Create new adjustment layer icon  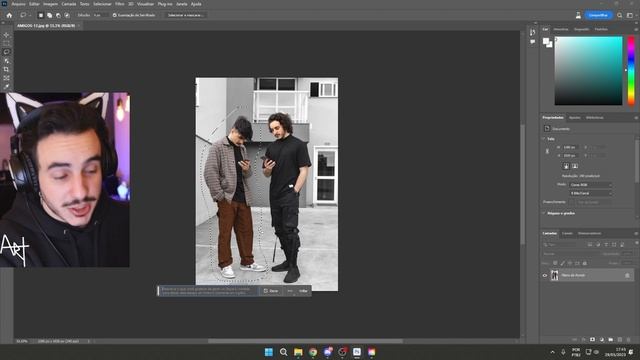[x=602, y=340]
